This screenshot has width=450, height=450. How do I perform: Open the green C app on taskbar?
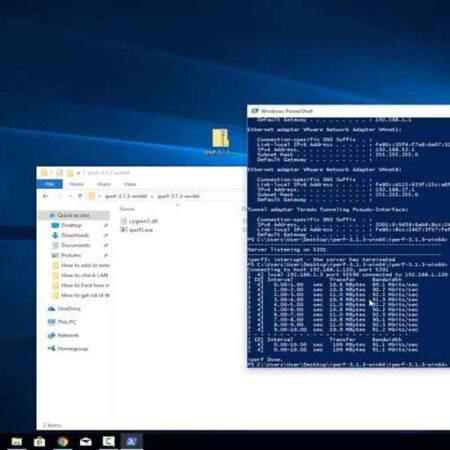coord(108,441)
